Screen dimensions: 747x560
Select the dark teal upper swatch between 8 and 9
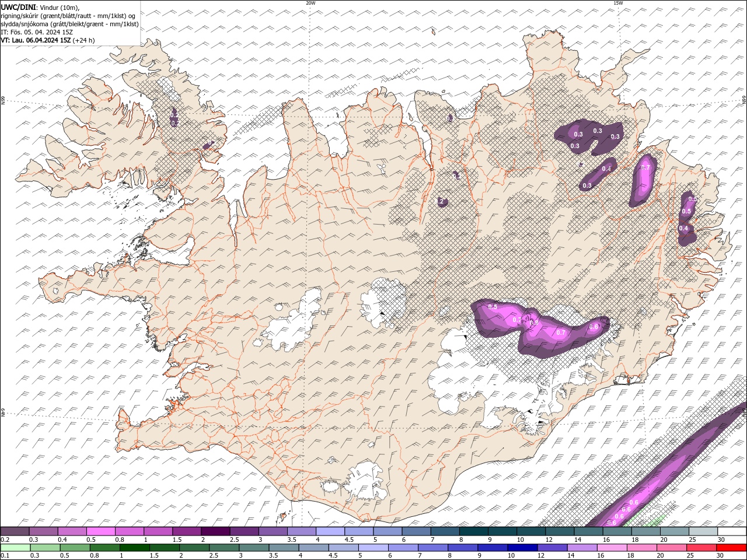coord(473,531)
